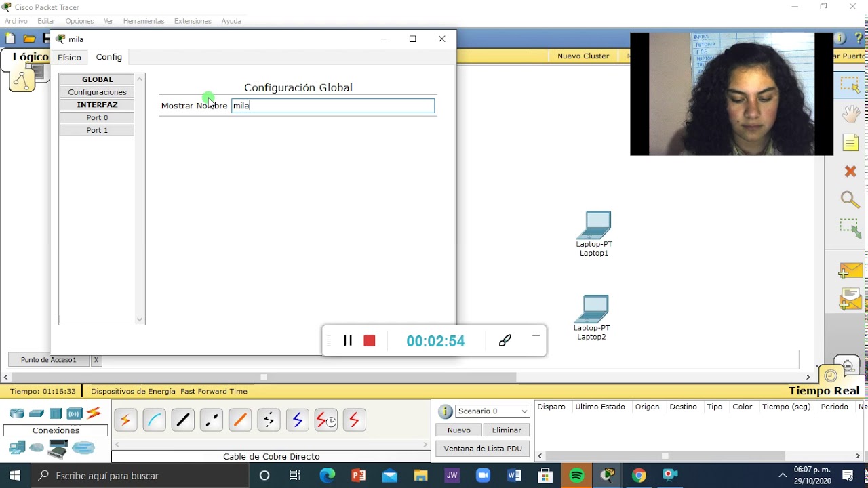Screen dimensions: 868x488
Task: Open Google Chrome from the taskbar
Action: (639, 476)
